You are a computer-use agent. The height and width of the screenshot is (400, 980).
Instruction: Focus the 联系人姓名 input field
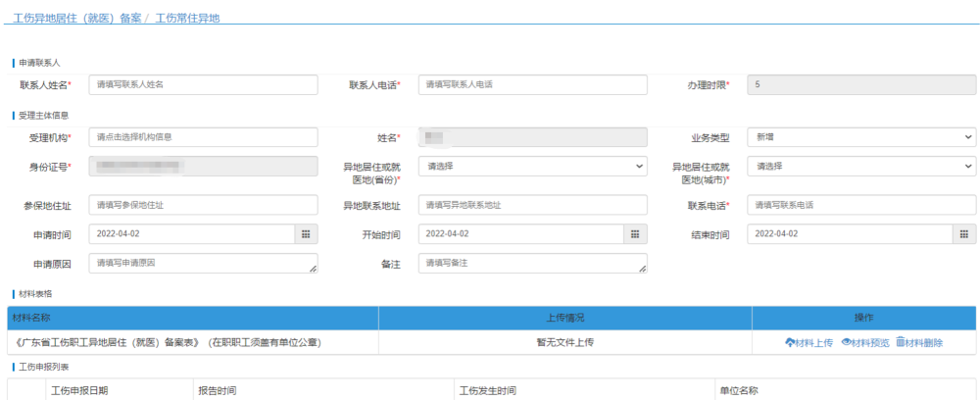204,85
